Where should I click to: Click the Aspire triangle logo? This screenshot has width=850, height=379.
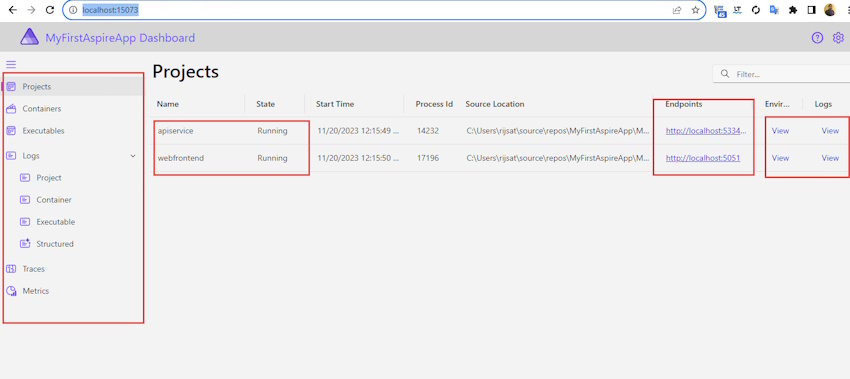point(29,37)
